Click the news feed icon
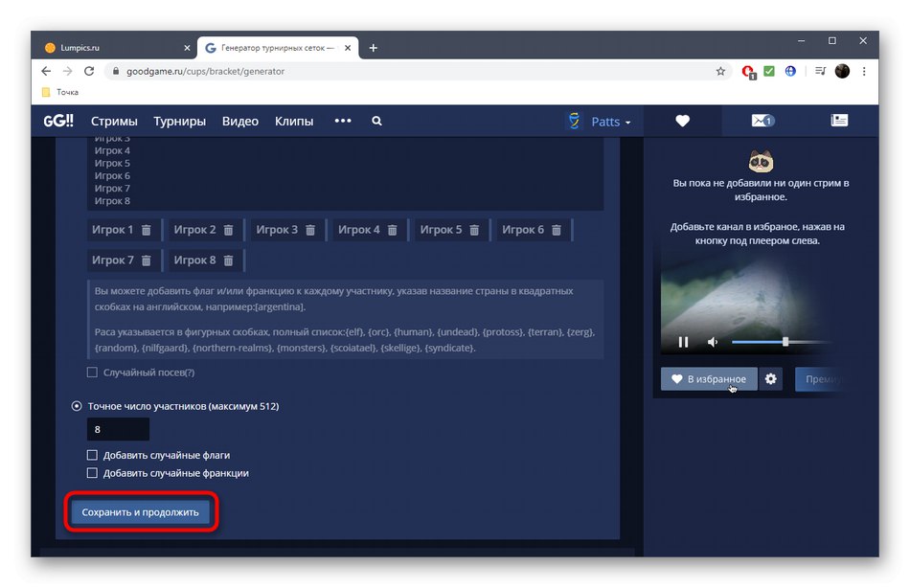910x588 pixels. [839, 121]
